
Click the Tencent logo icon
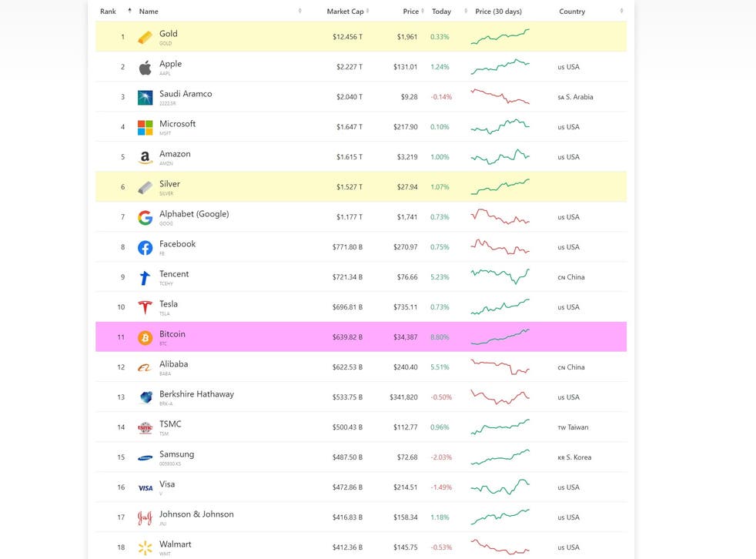(145, 277)
